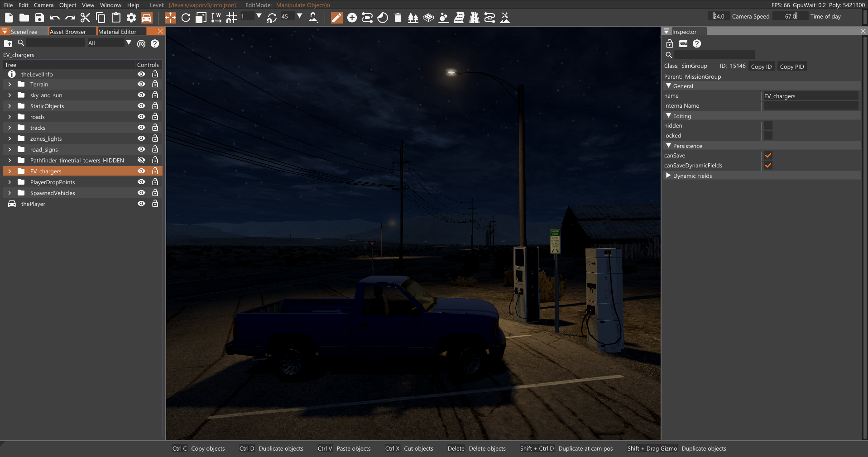Click the Inspector search field
The height and width of the screenshot is (457, 868).
click(714, 55)
